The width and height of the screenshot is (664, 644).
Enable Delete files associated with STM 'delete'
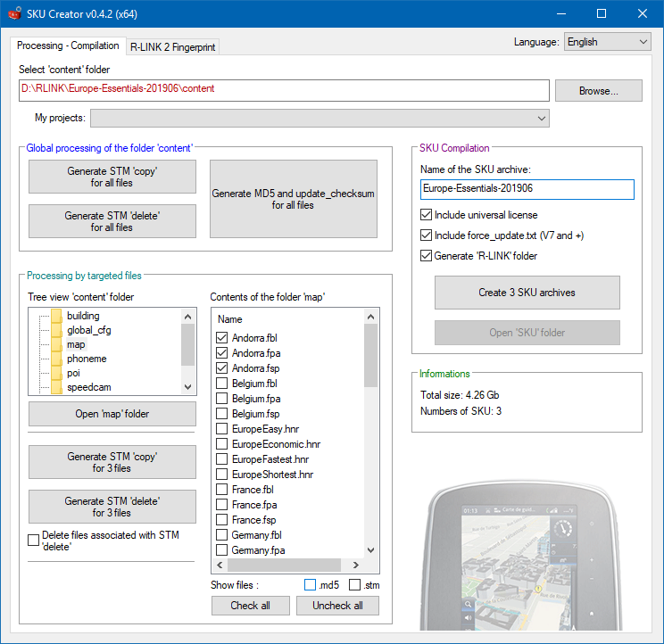33,541
